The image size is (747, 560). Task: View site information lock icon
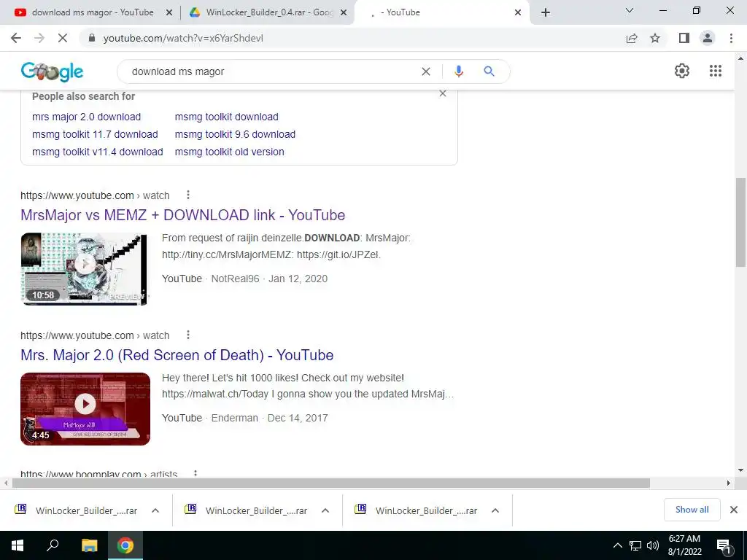92,38
